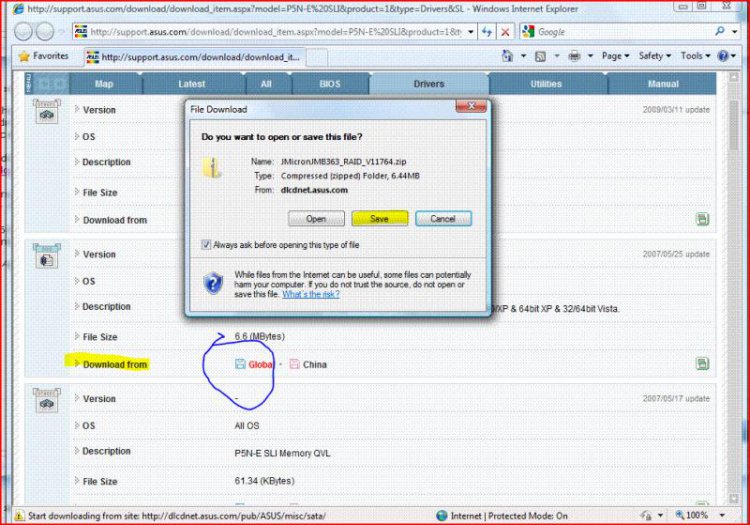Image resolution: width=750 pixels, height=525 pixels.
Task: Click the Google search magnifier icon
Action: coord(720,32)
